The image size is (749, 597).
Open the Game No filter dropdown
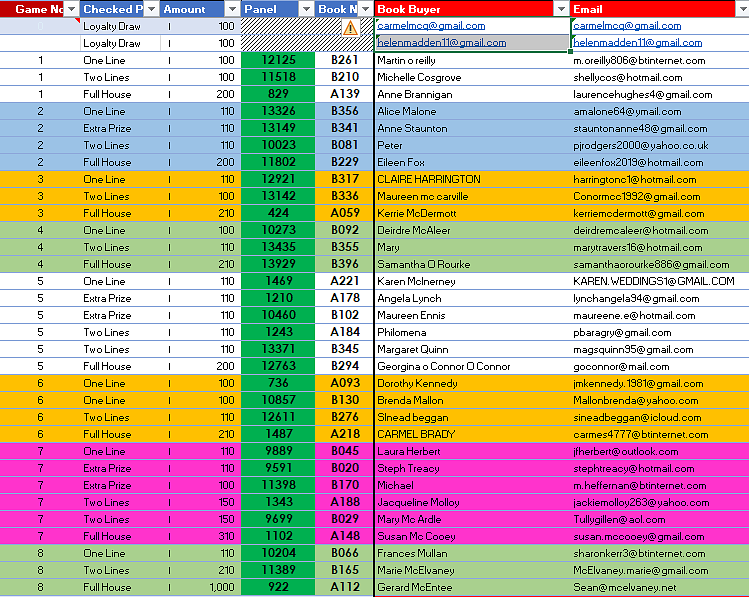[x=71, y=9]
